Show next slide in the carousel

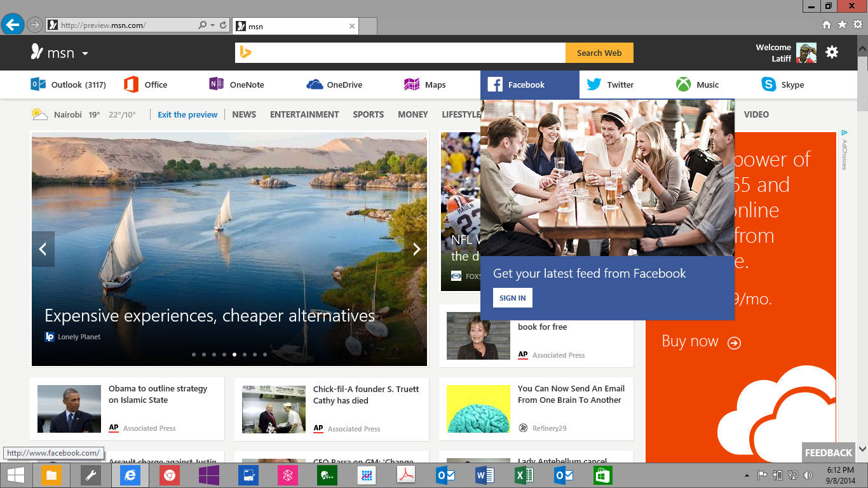[x=416, y=249]
